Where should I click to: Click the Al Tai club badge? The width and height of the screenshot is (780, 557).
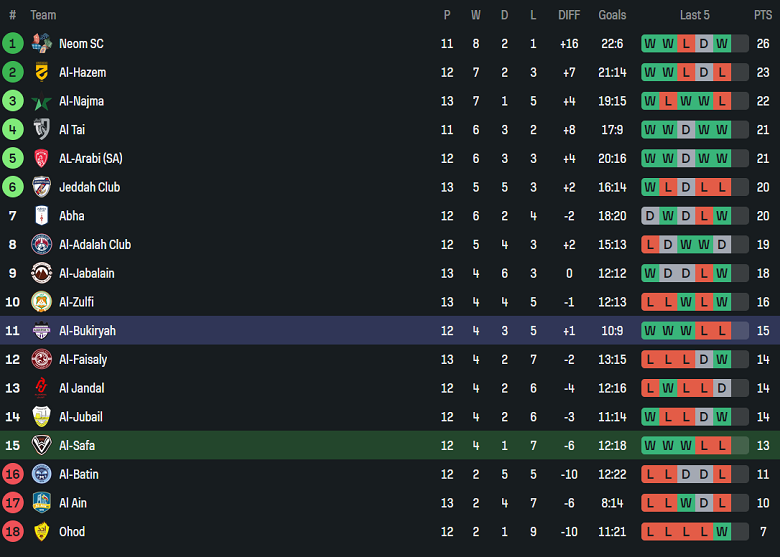point(41,129)
